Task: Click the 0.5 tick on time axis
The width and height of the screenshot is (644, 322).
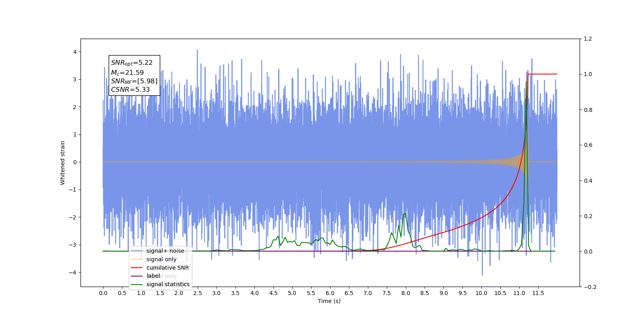Action: [x=122, y=293]
